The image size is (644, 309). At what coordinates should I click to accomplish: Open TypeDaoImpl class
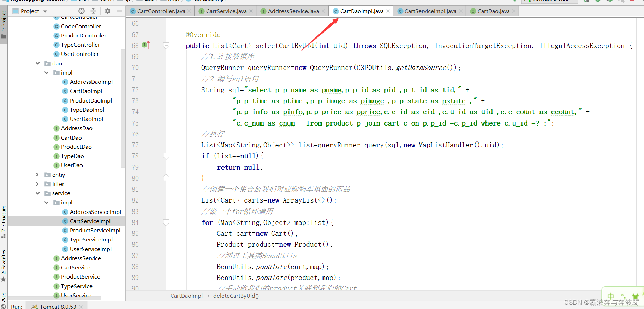click(87, 110)
